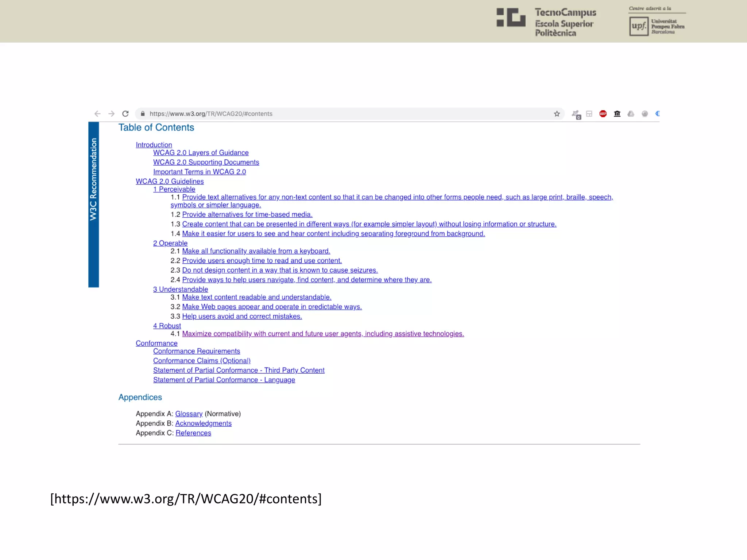Click the browser forward arrow

pyautogui.click(x=112, y=114)
